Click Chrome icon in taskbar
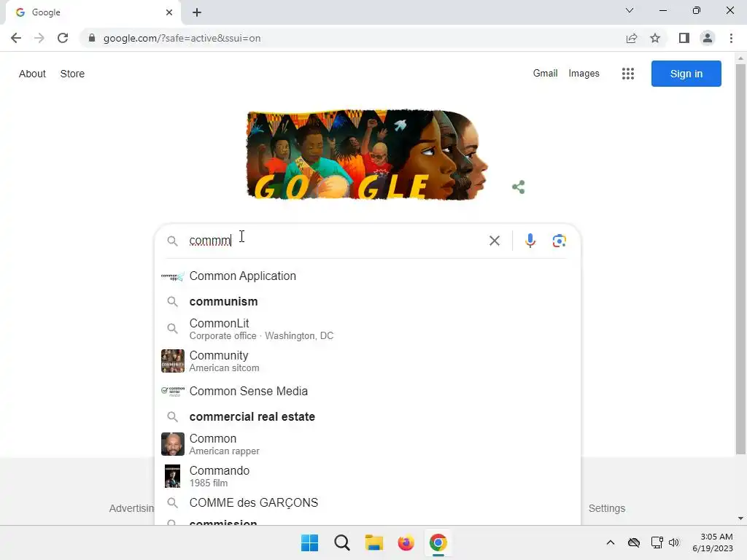 click(438, 542)
